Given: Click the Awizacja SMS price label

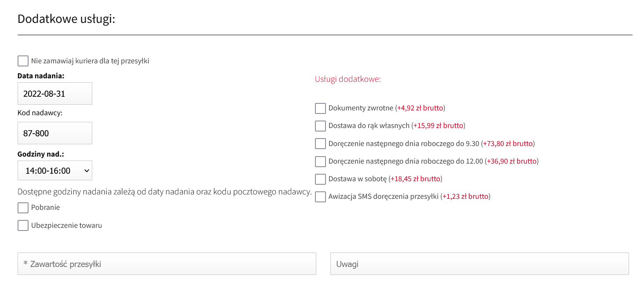Looking at the screenshot, I should [466, 196].
